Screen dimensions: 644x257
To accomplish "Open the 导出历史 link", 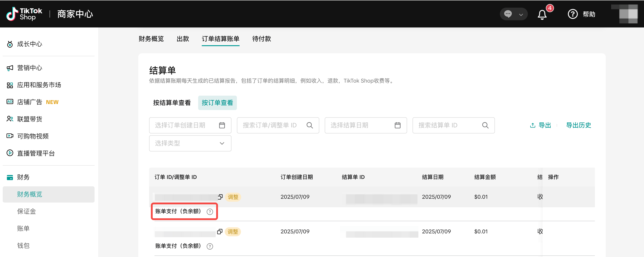I will (578, 125).
